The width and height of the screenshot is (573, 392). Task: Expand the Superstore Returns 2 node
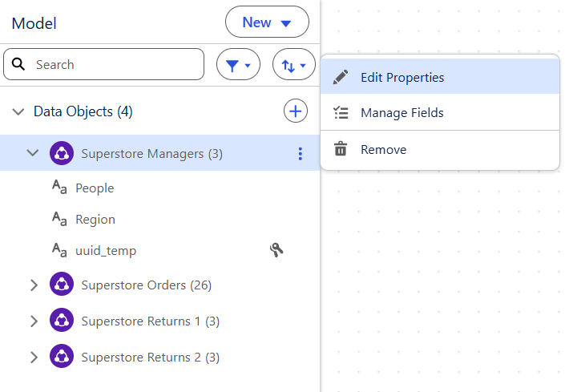click(34, 357)
